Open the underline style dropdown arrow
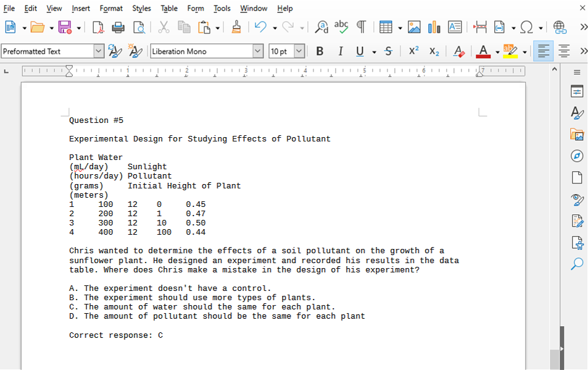The image size is (588, 370). (374, 52)
